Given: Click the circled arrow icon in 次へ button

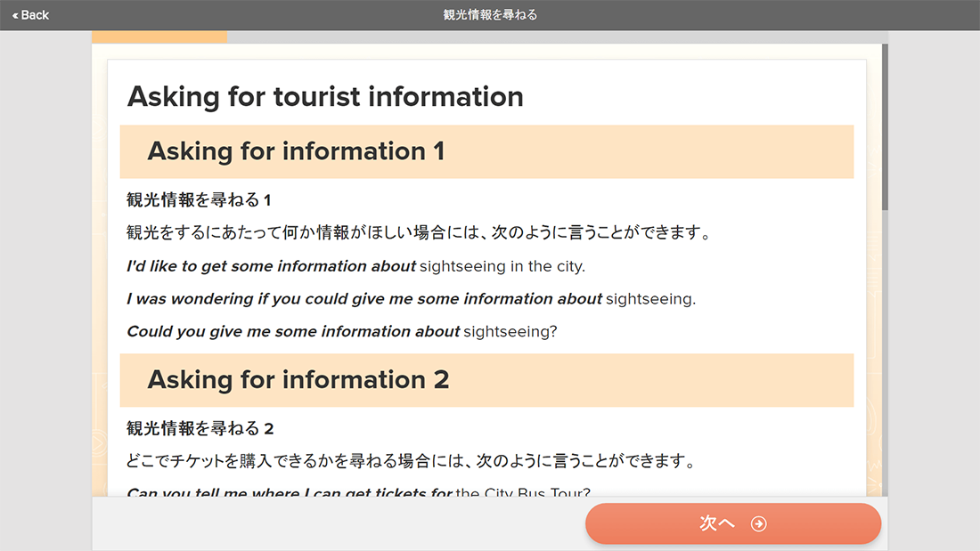Looking at the screenshot, I should (x=759, y=524).
